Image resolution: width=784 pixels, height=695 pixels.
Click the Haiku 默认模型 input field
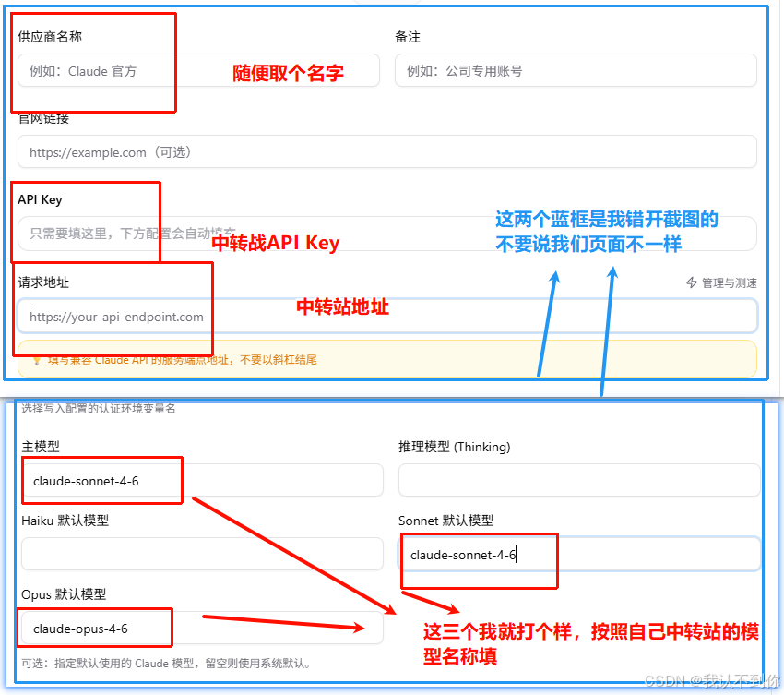tap(203, 554)
